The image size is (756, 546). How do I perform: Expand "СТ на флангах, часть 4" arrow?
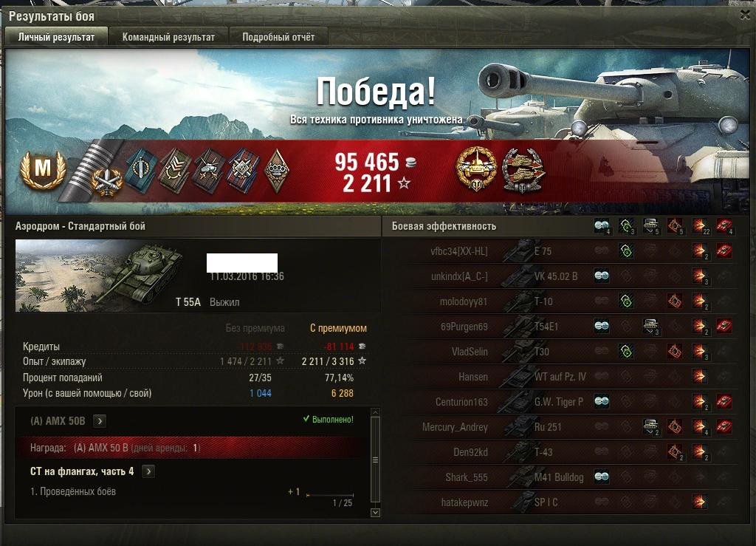(x=148, y=471)
